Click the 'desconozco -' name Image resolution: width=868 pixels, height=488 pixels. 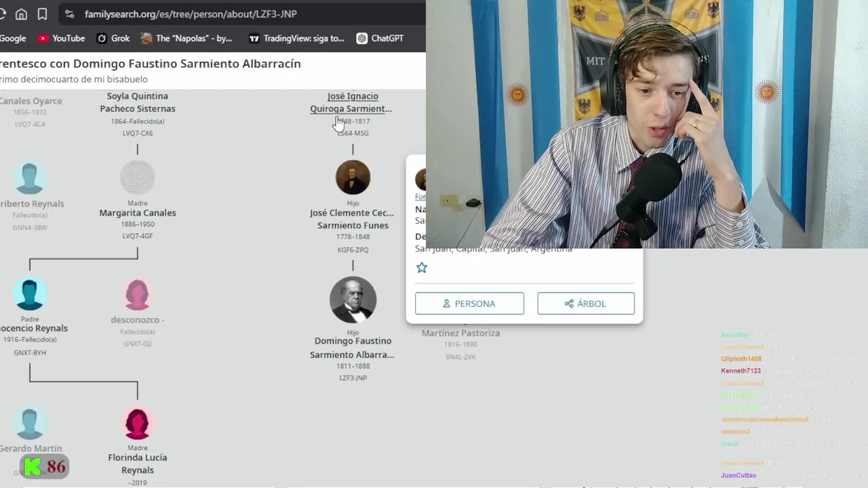coord(138,320)
